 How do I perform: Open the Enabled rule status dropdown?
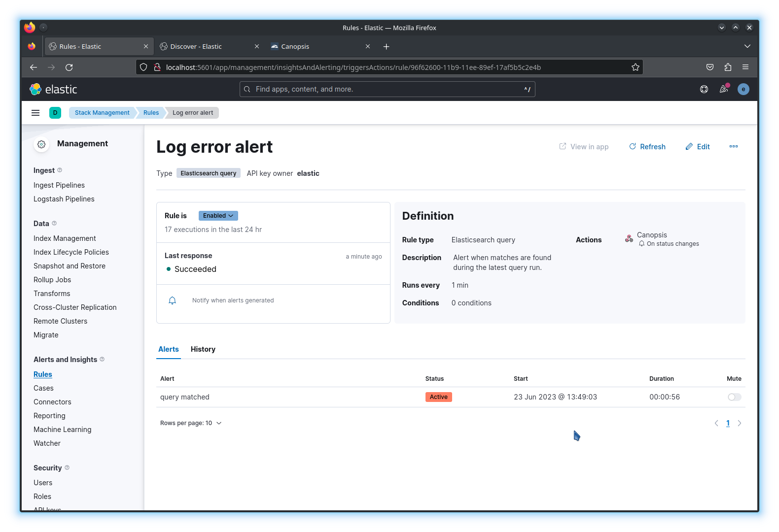pyautogui.click(x=218, y=216)
